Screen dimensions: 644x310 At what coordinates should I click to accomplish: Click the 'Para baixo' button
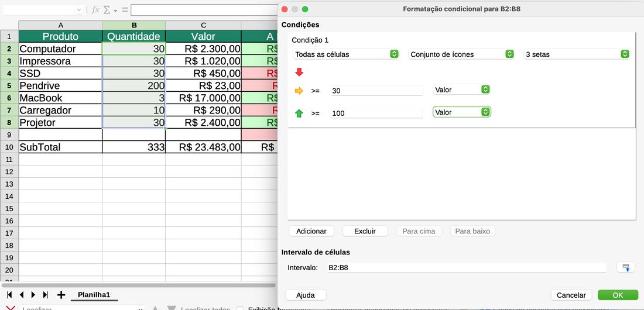coord(472,231)
